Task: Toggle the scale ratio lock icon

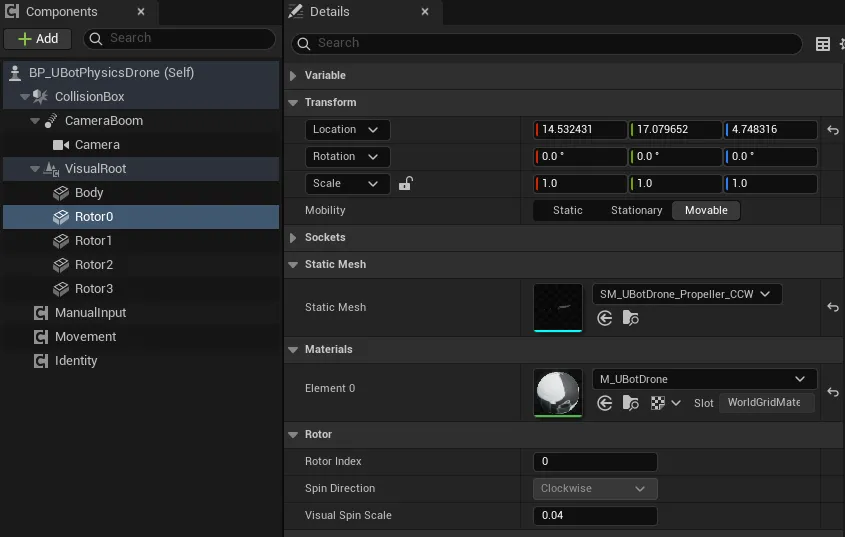Action: (405, 183)
